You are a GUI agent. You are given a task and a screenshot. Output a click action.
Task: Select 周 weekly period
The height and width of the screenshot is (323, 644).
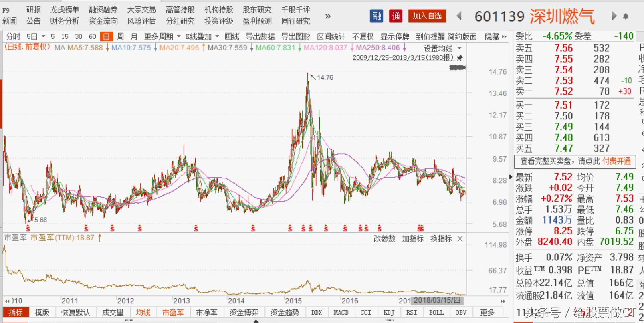pyautogui.click(x=120, y=36)
